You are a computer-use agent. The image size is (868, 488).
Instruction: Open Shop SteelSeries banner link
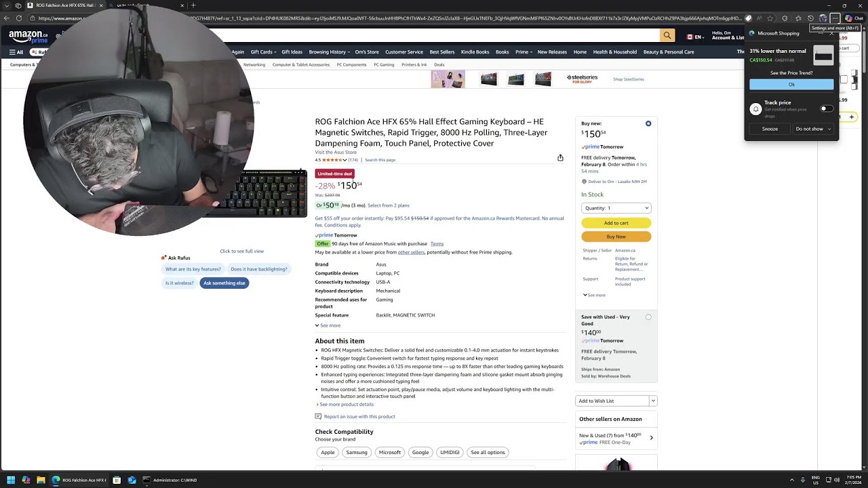point(629,79)
